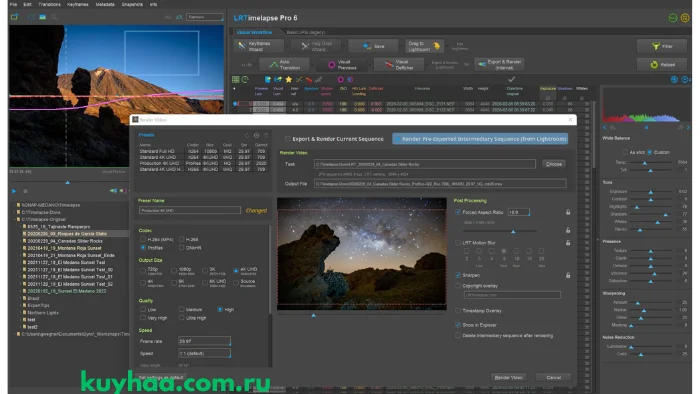Toggle the Sharpen checkbox
Viewport: 700px width, 394px height.
point(458,275)
